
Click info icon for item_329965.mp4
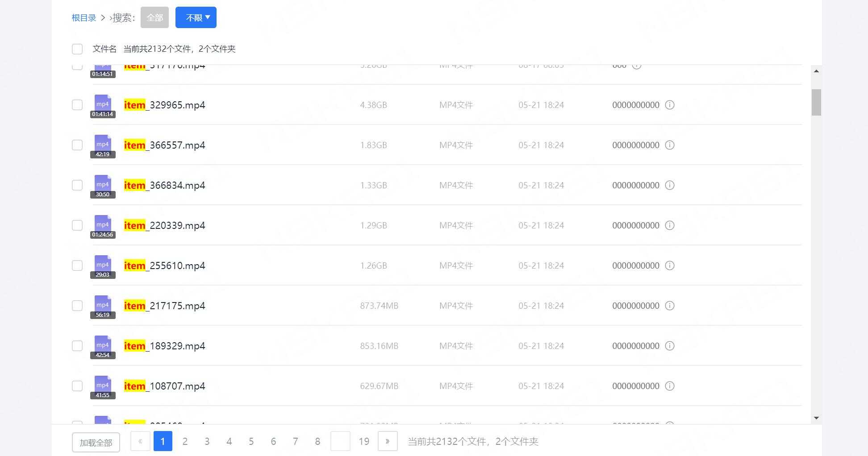click(670, 105)
